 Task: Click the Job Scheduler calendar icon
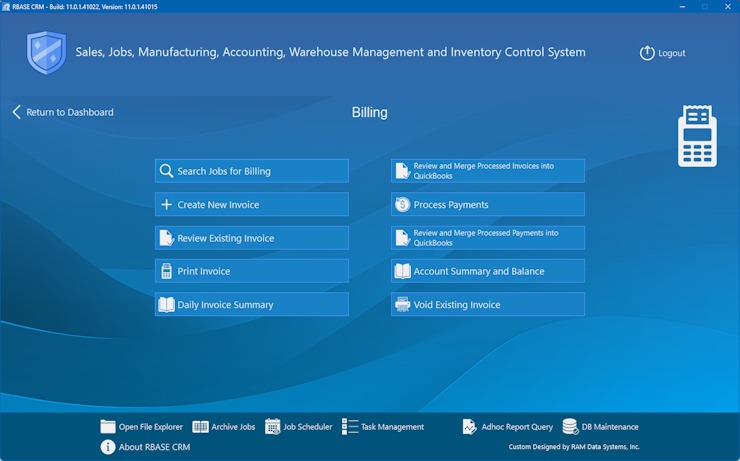pyautogui.click(x=272, y=427)
